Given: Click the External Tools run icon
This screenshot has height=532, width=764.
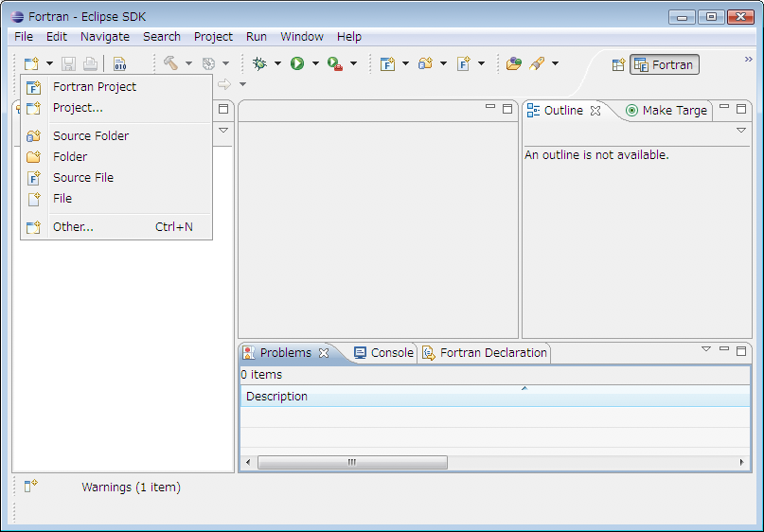Looking at the screenshot, I should pyautogui.click(x=335, y=63).
